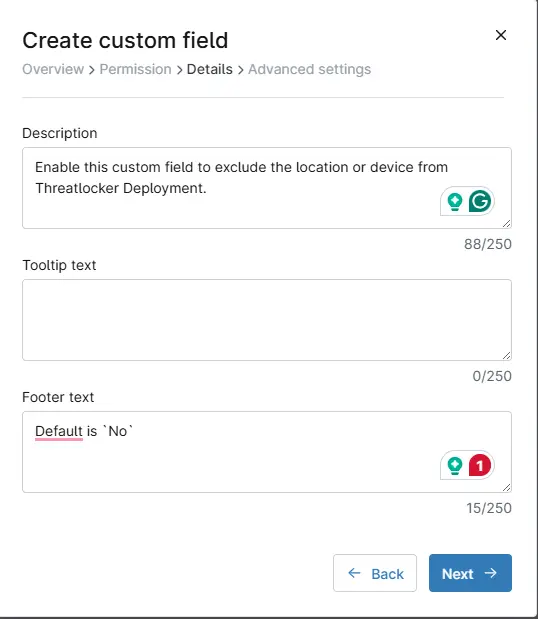
Task: Click the underlined word Default in footer
Action: click(x=59, y=431)
